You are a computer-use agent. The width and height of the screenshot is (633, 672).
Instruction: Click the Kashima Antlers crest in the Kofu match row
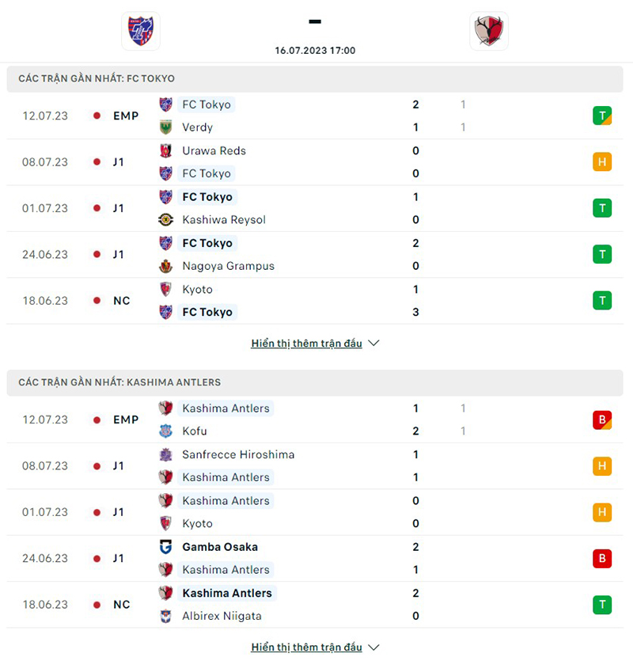166,408
